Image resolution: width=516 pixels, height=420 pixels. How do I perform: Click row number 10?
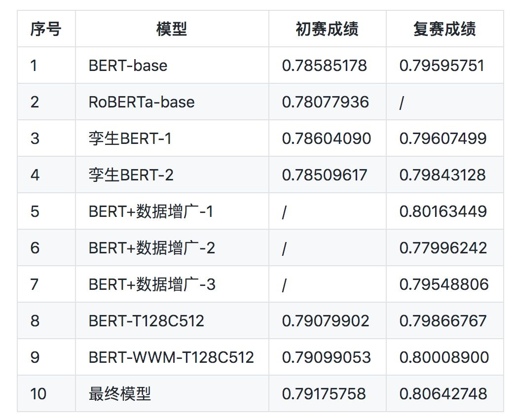[x=38, y=394]
